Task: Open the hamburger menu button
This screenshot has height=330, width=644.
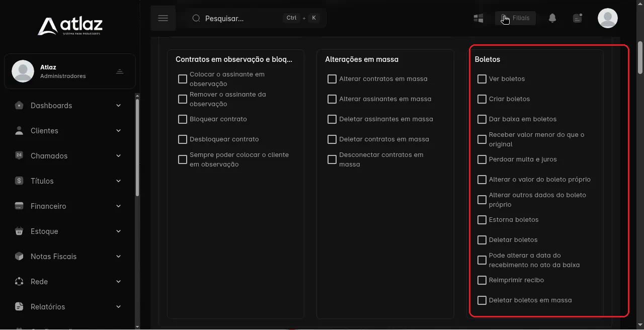Action: pyautogui.click(x=163, y=18)
